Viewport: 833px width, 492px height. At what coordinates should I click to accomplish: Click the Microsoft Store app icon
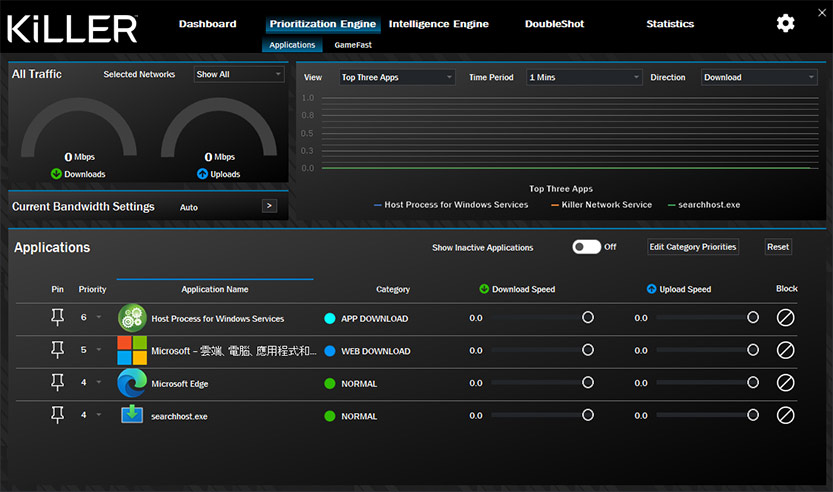(x=132, y=351)
